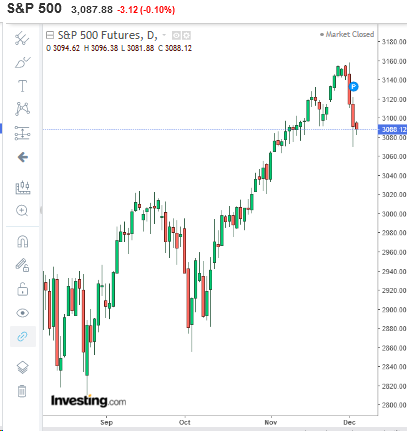Click the 3000.00 price axis label
The height and width of the screenshot is (431, 407).
[x=394, y=214]
